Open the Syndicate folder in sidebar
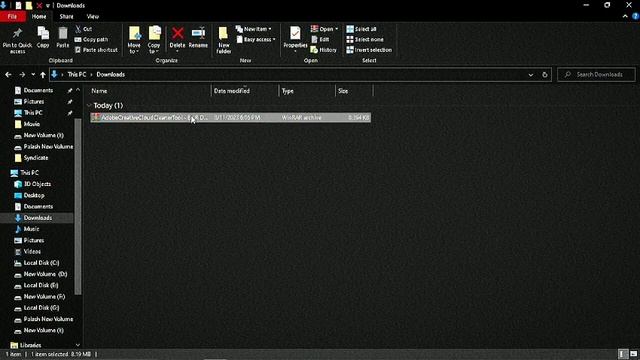This screenshot has width=640, height=360. 36,158
